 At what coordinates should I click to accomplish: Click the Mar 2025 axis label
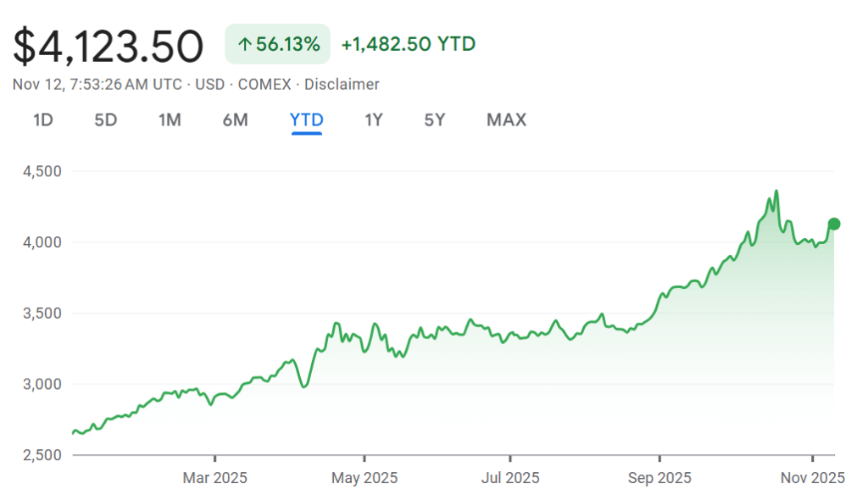pyautogui.click(x=214, y=478)
